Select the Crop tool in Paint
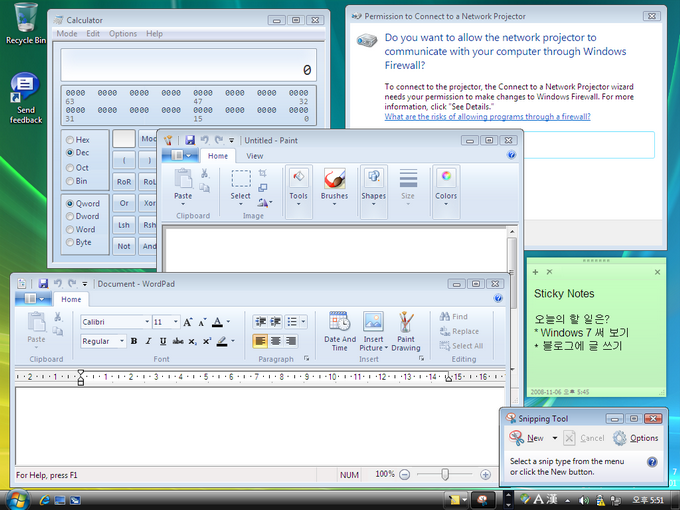This screenshot has width=680, height=510. tap(263, 173)
